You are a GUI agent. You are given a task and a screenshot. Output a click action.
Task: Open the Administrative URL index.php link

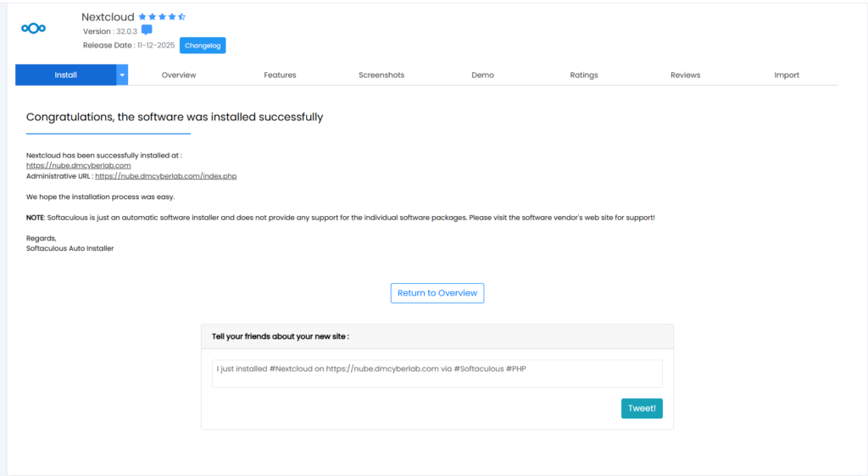[165, 176]
